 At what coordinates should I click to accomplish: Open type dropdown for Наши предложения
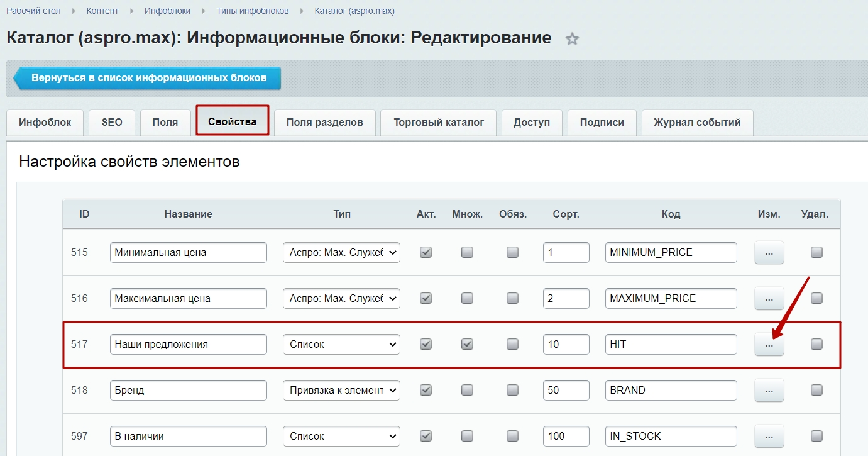(x=341, y=344)
